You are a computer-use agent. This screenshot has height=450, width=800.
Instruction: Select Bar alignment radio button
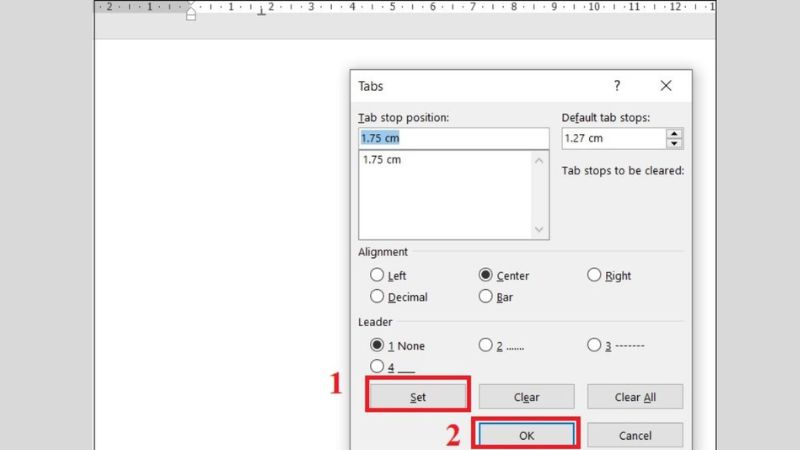tap(486, 296)
